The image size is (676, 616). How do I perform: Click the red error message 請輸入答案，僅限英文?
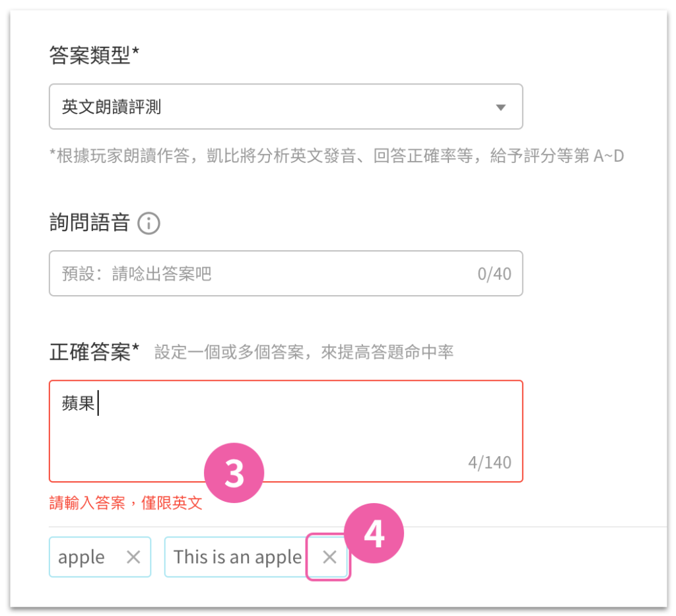click(x=125, y=502)
